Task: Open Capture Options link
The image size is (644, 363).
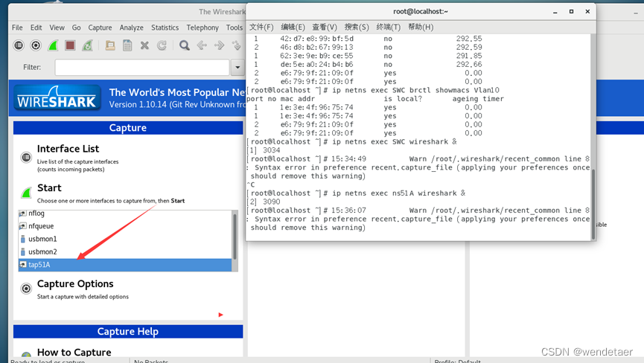Action: (75, 284)
